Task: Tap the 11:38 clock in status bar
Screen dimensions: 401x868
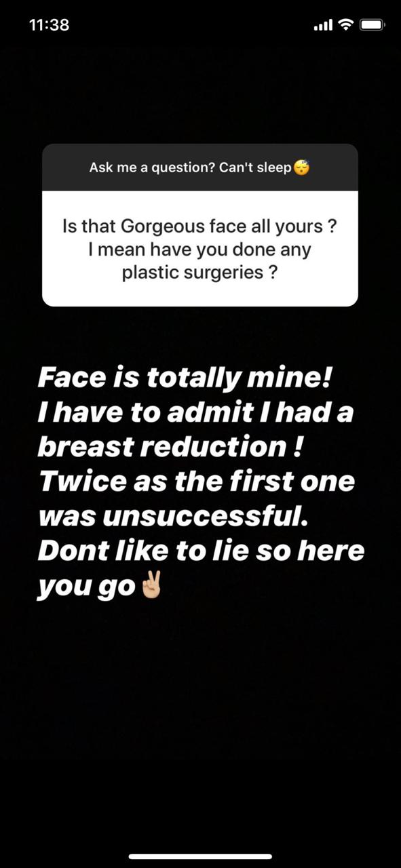Action: [50, 25]
